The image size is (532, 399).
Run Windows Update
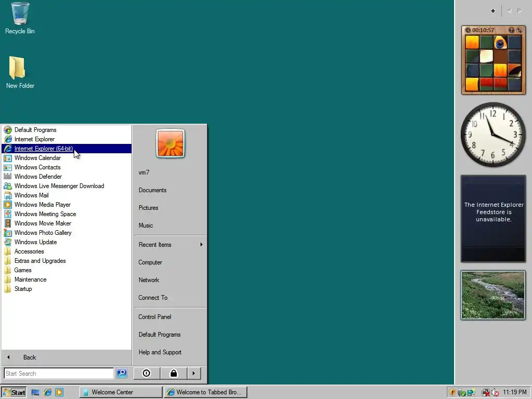66,242
